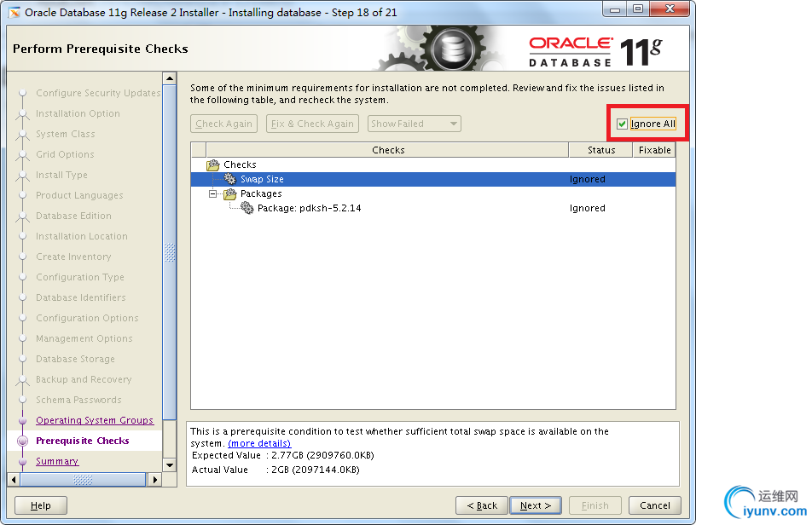Screen dimensions: 812x525
Task: Click the Installation Location step
Action: pyautogui.click(x=81, y=236)
